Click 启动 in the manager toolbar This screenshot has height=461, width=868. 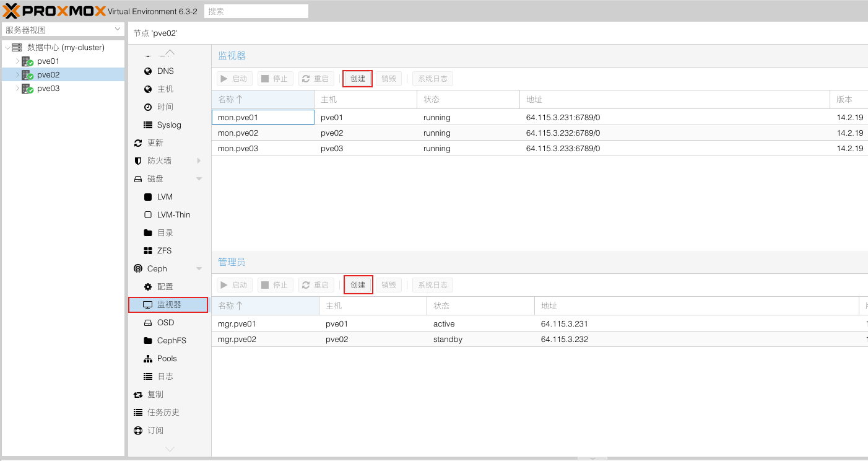point(235,285)
